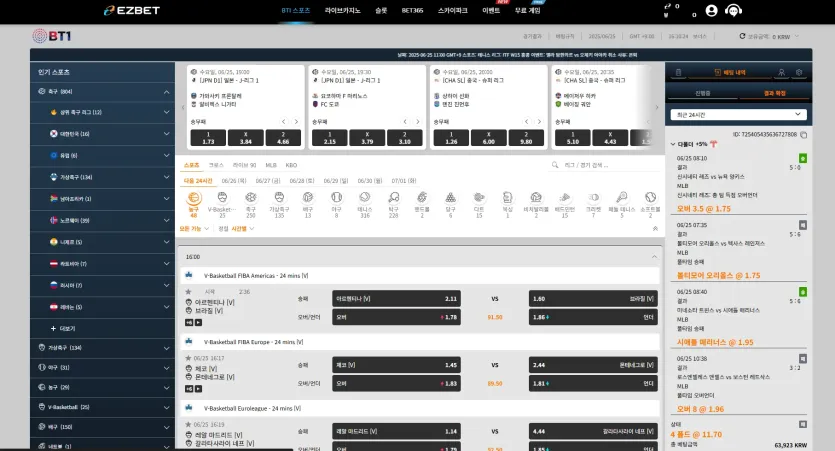Bet on Czech [V] at 1.45
The width and height of the screenshot is (835, 451).
(397, 365)
